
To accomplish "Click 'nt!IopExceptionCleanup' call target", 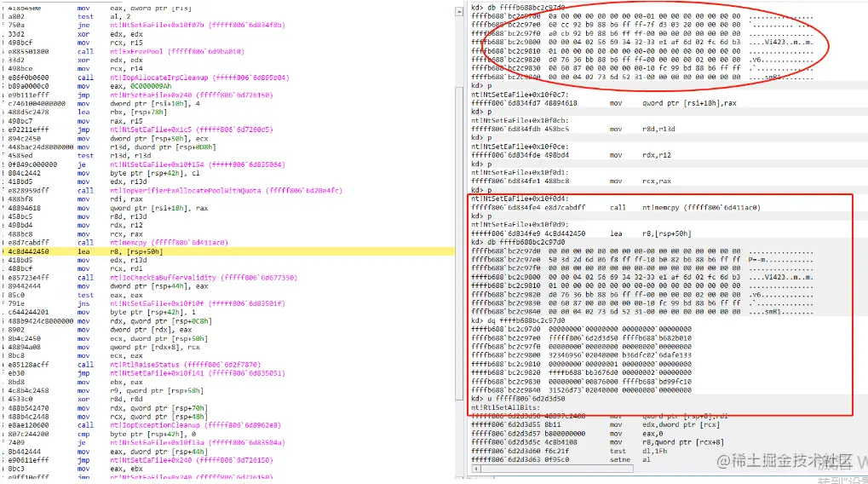I will click(x=195, y=425).
